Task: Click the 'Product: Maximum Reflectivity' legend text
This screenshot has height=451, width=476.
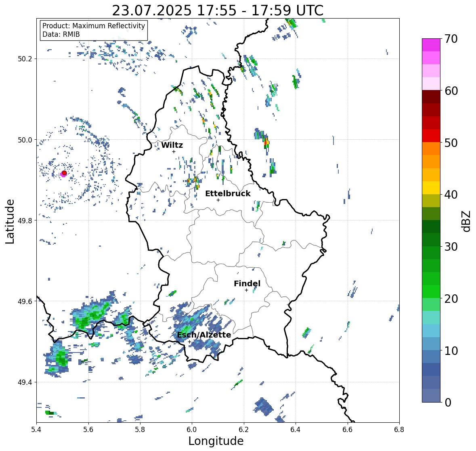Action: click(x=94, y=26)
